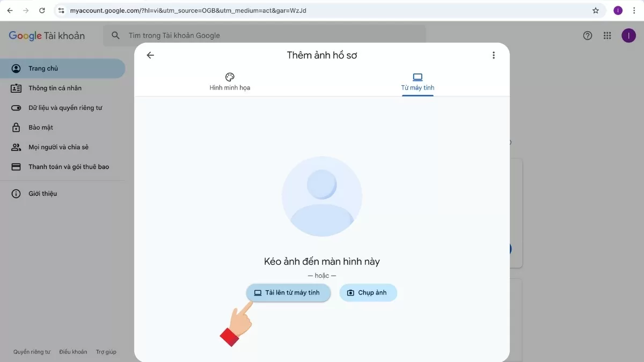Select the Từ máy tính tab
This screenshot has height=362, width=644.
(x=418, y=82)
